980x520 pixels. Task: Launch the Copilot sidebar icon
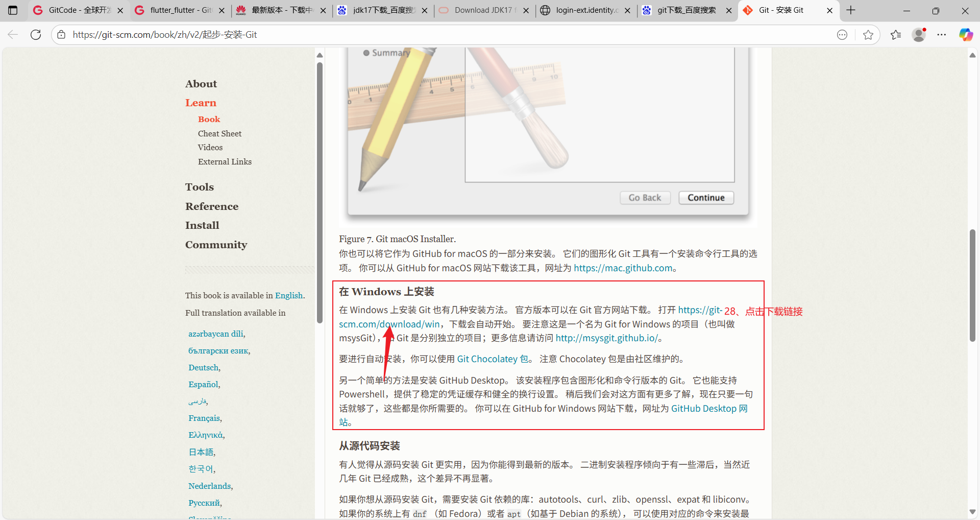tap(966, 35)
